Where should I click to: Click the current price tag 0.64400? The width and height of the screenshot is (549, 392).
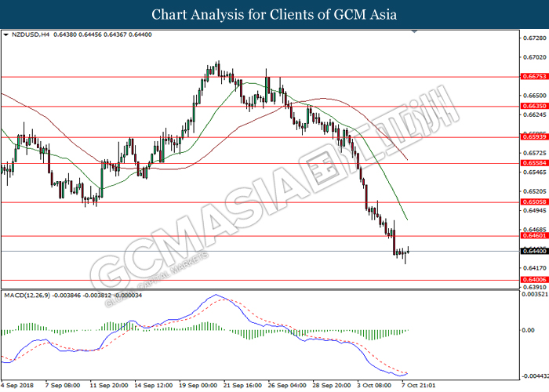point(534,252)
